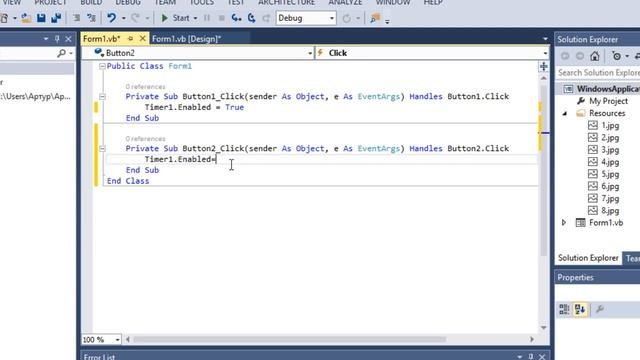The height and width of the screenshot is (360, 640).
Task: Close the Form1.vb tab
Action: pos(142,38)
